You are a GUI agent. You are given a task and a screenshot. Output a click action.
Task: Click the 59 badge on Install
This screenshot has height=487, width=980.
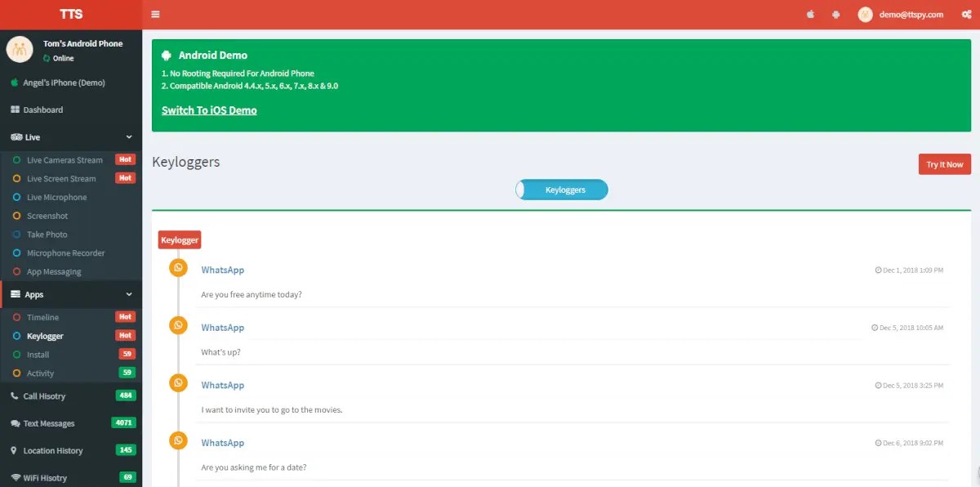pos(127,354)
